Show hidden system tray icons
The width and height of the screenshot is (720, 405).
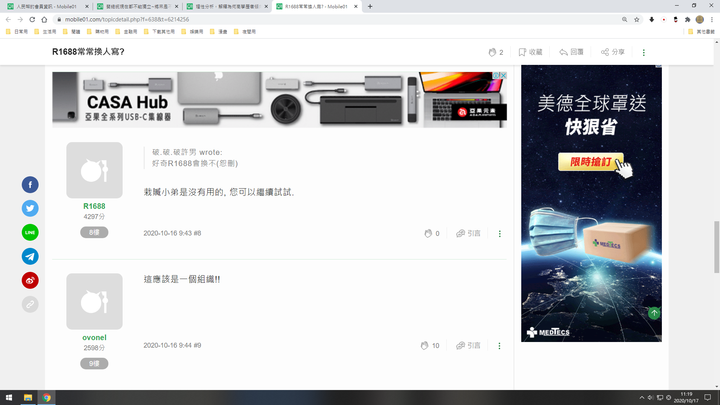641,398
